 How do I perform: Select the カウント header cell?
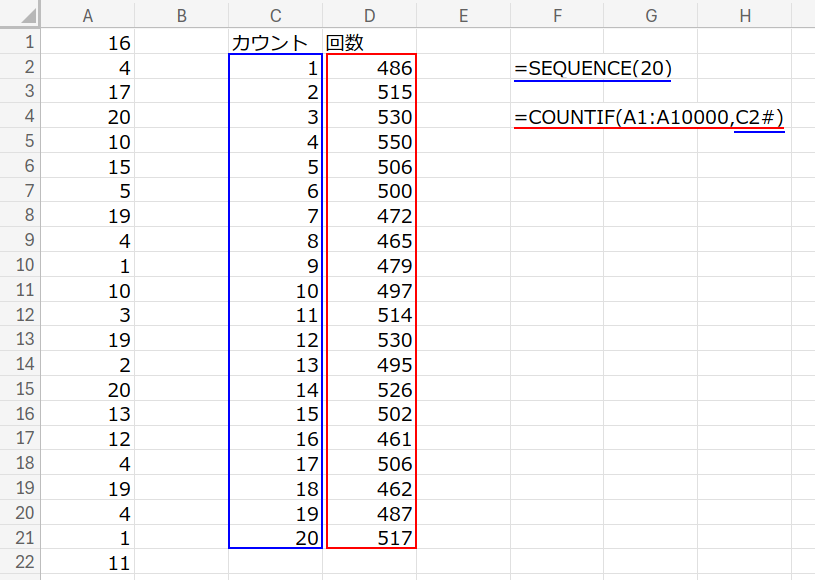click(x=275, y=42)
